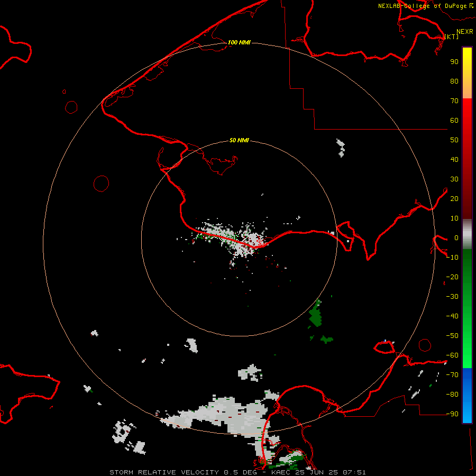
Task: Click the -40 value on velocity scale
Action: (x=452, y=316)
